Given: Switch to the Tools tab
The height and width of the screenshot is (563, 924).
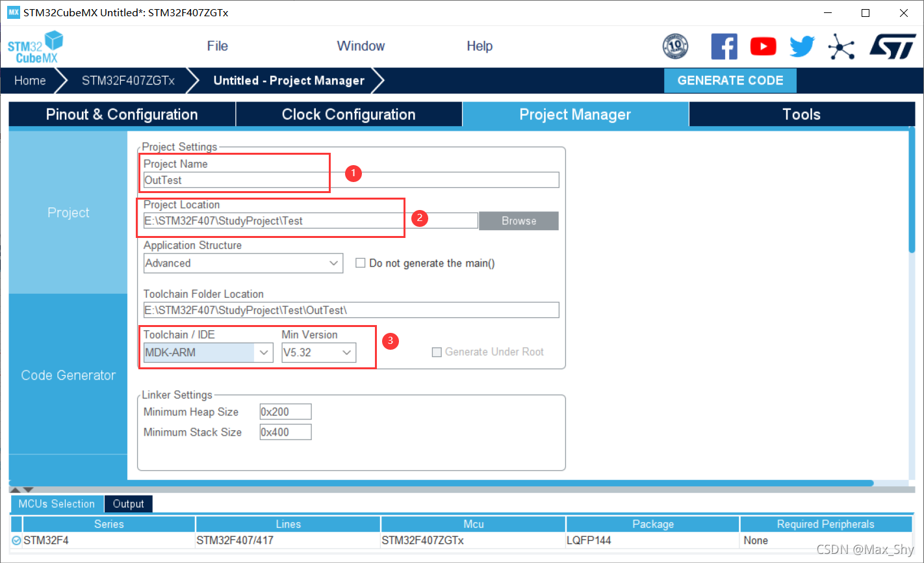Looking at the screenshot, I should 802,114.
